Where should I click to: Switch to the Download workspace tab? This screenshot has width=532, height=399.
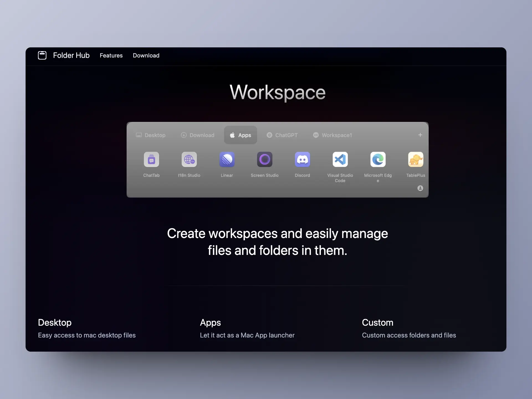pos(198,135)
